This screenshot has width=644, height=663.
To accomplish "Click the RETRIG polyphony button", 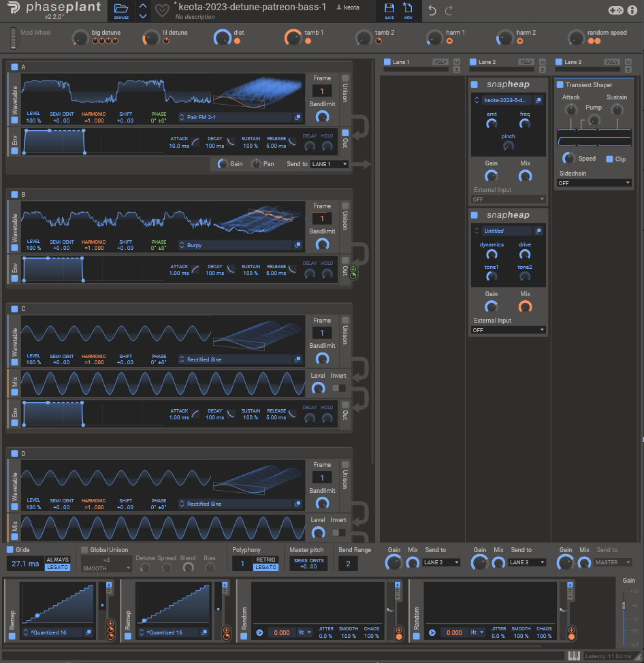I will tap(265, 560).
